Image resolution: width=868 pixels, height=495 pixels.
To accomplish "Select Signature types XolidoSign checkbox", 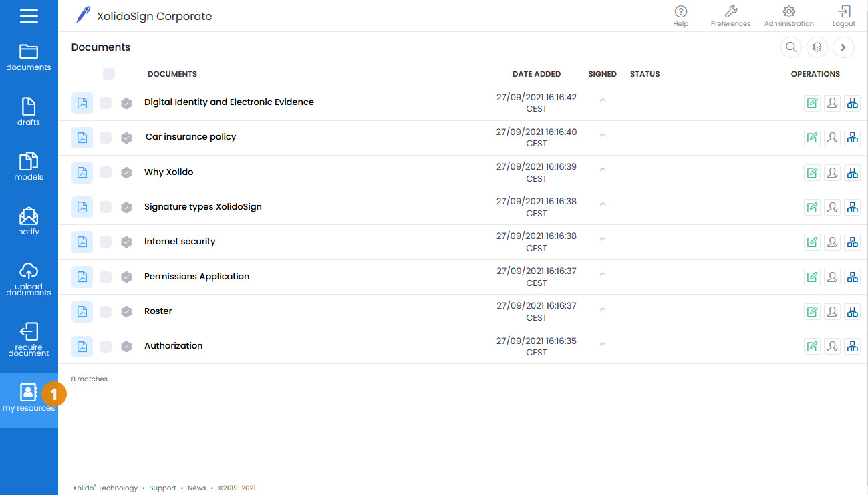I will tap(106, 207).
